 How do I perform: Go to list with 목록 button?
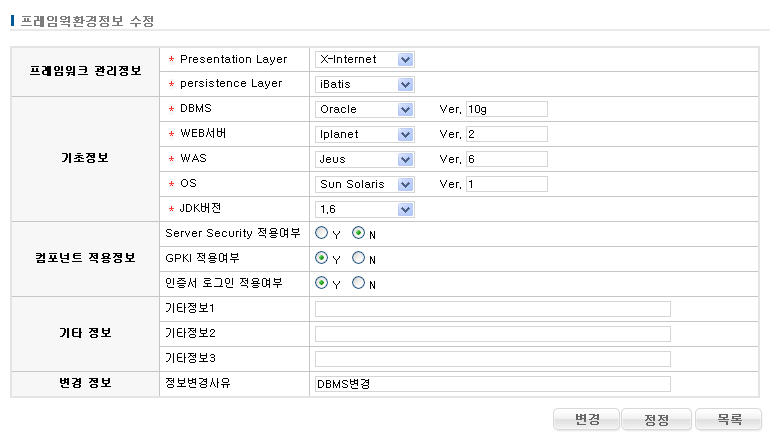click(726, 419)
